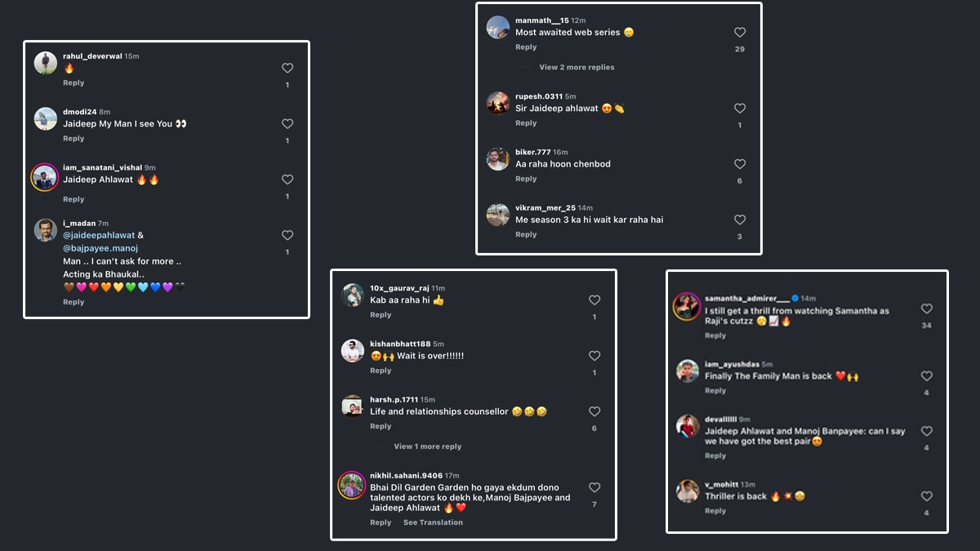The height and width of the screenshot is (551, 980).
Task: Like biker.777's 'Aa raha hoon' comment
Action: [740, 164]
